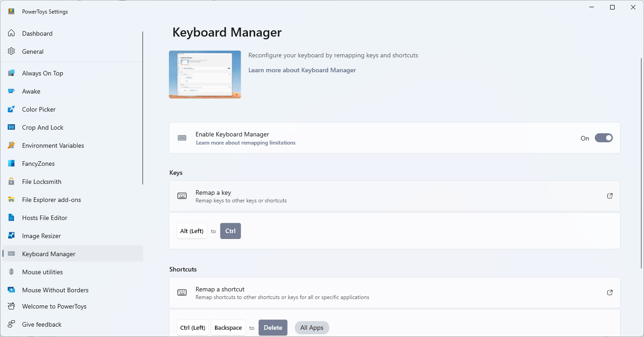Open Color Picker settings

pyautogui.click(x=73, y=109)
